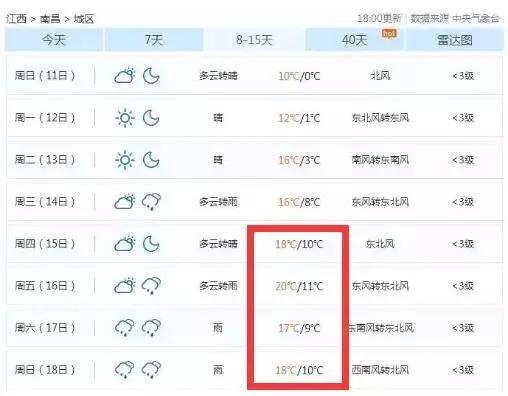This screenshot has height=396, width=508.
Task: Click cloudy day icon for 周五 16日
Action: point(125,286)
